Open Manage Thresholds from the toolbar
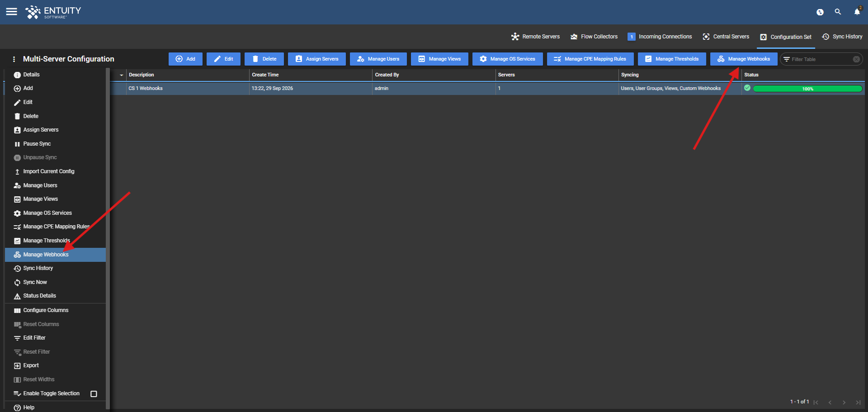The width and height of the screenshot is (868, 412). [x=672, y=59]
